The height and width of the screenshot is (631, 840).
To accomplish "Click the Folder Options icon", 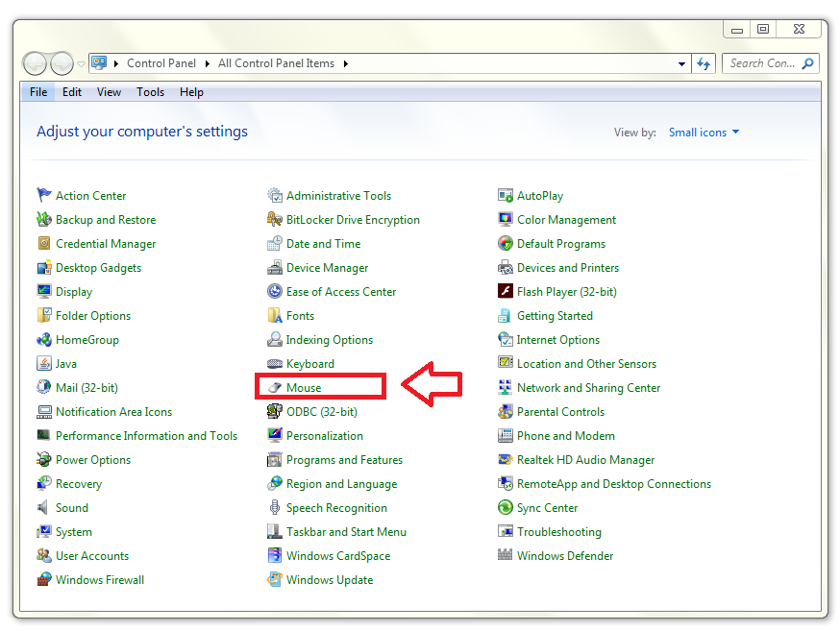I will [x=44, y=315].
